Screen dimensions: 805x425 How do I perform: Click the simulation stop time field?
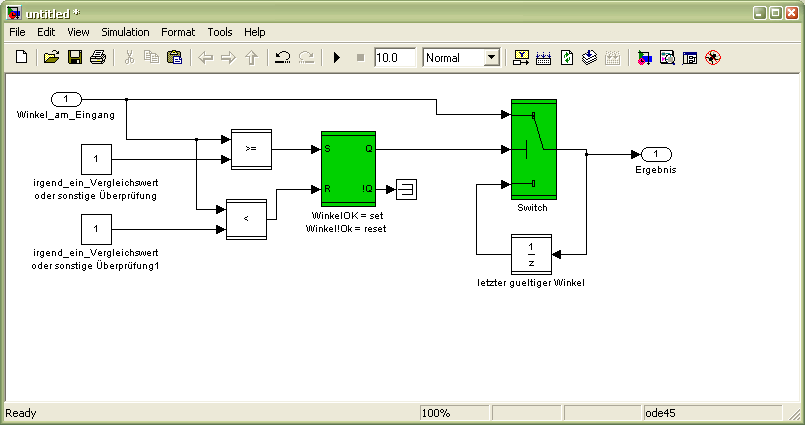(x=394, y=58)
